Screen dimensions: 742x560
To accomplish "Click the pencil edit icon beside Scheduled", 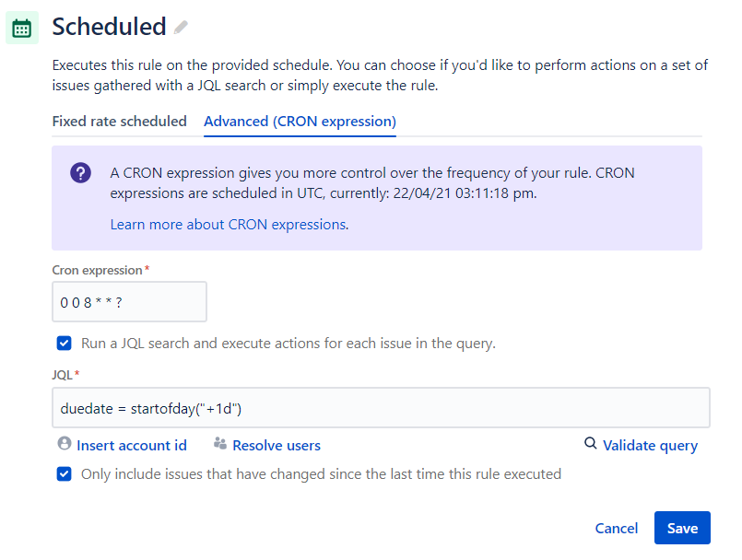I will click(x=181, y=28).
